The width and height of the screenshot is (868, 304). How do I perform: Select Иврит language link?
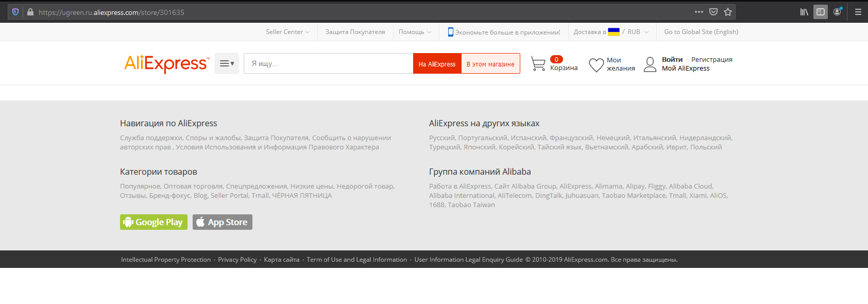(676, 147)
